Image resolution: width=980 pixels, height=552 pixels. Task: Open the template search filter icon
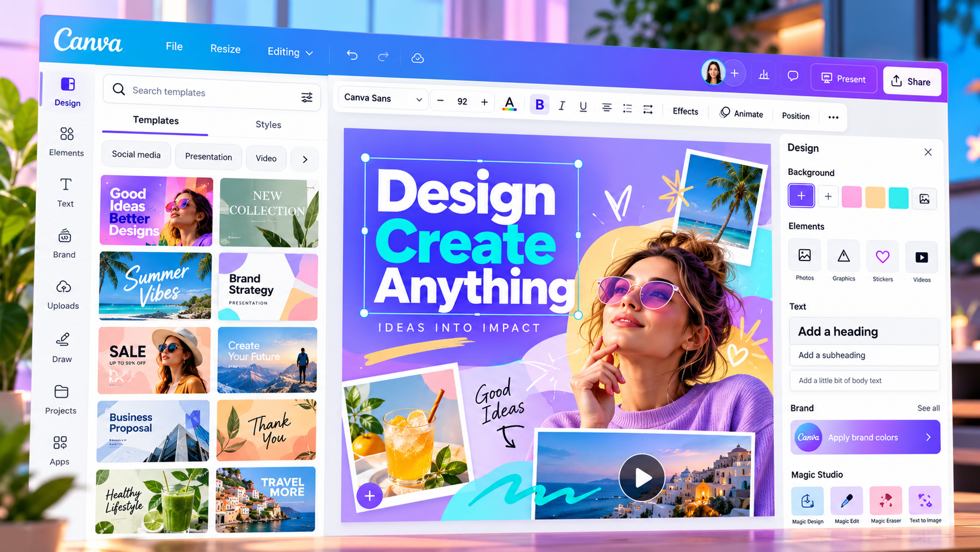click(x=307, y=97)
